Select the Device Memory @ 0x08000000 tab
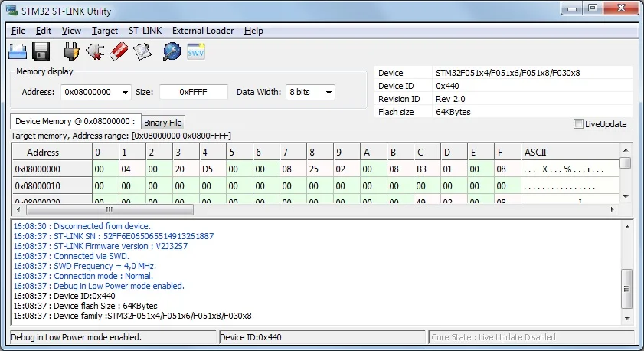This screenshot has width=644, height=351. click(76, 121)
